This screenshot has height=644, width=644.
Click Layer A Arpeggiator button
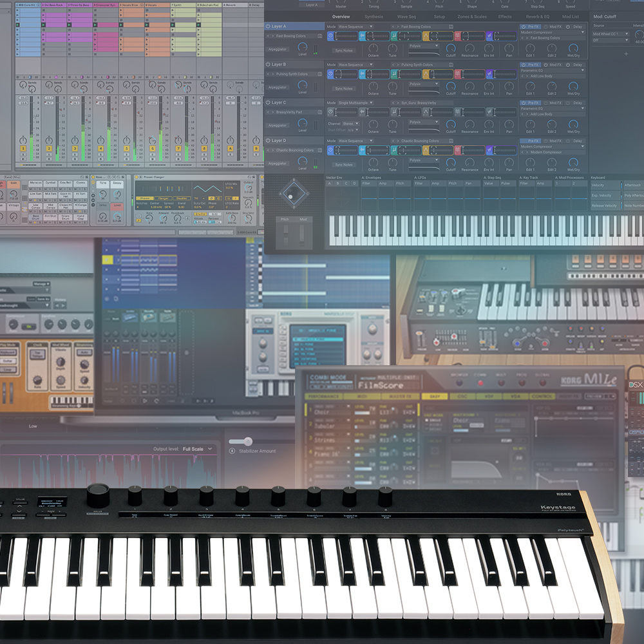coord(277,50)
